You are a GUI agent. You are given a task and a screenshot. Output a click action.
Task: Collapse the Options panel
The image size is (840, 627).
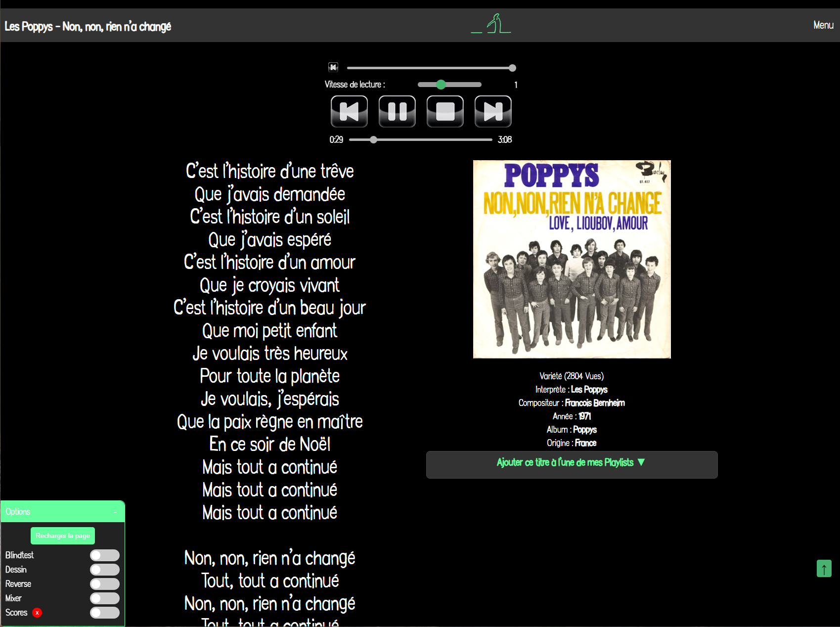coord(115,512)
